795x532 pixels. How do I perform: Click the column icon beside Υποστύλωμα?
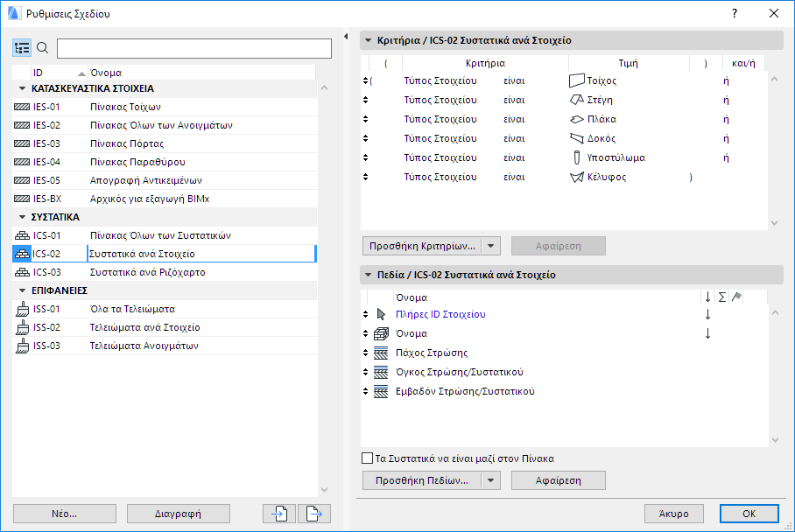tap(577, 157)
